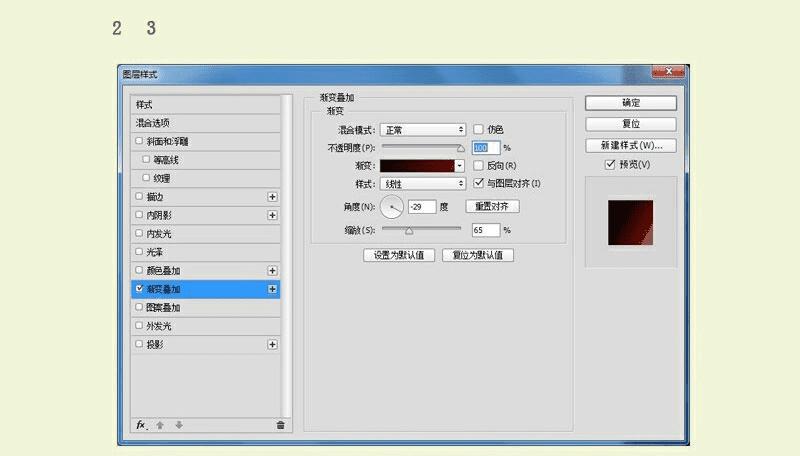Select the 外发光 row label
Screen dimensions: 800x456
[x=159, y=326]
